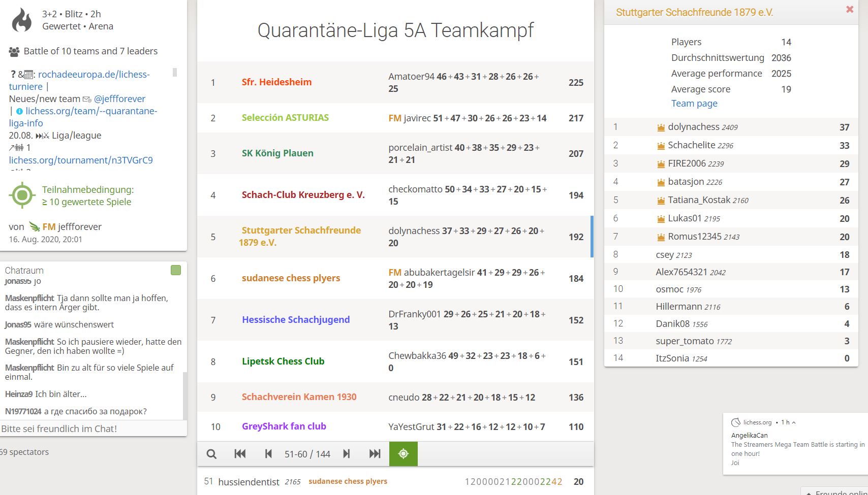This screenshot has width=868, height=495.
Task: Click Amatoer94 leader in Heidesheim row
Action: click(411, 77)
